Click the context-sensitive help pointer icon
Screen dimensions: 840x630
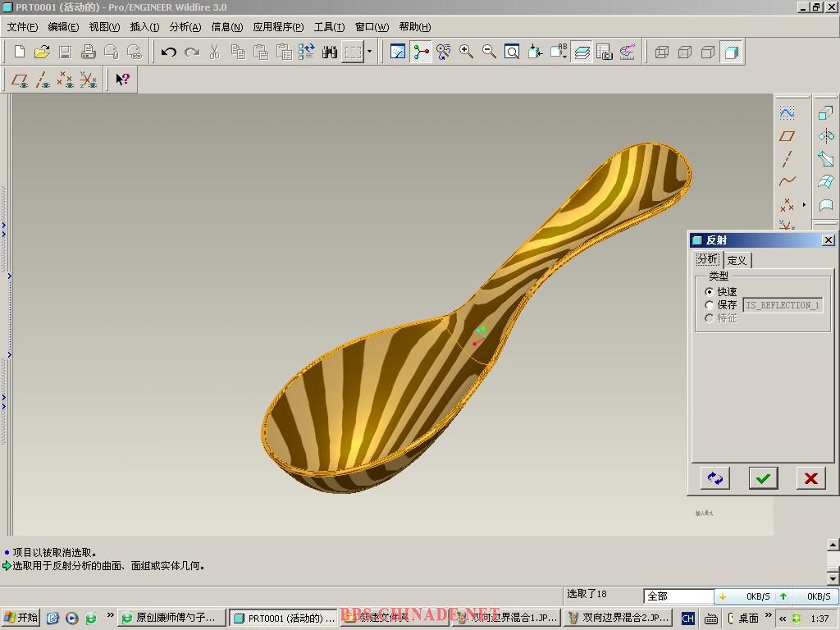(x=122, y=80)
